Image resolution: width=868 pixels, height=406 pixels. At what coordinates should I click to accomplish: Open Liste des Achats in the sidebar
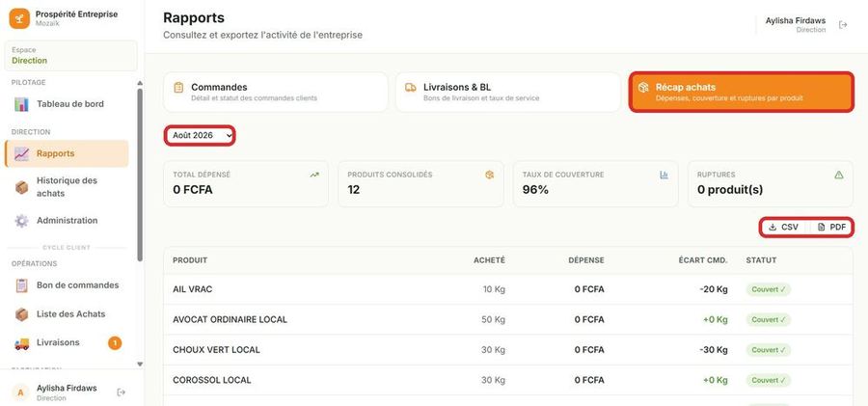pyautogui.click(x=67, y=314)
